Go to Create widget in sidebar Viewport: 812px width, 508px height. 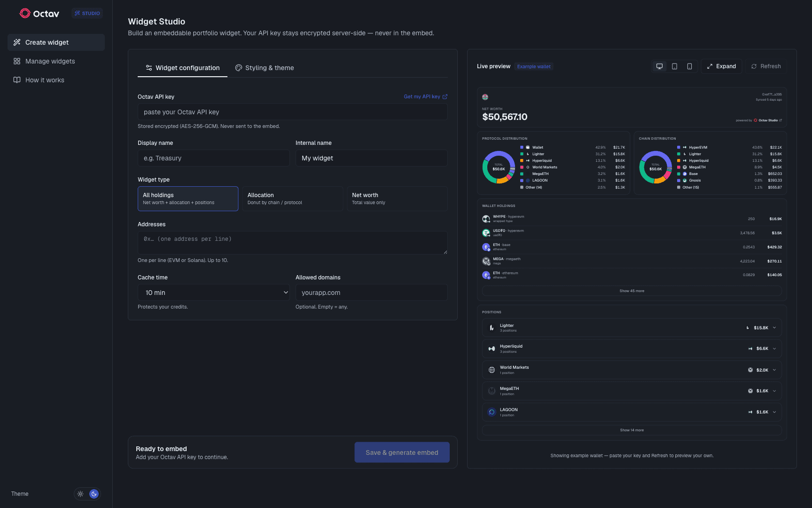point(56,42)
